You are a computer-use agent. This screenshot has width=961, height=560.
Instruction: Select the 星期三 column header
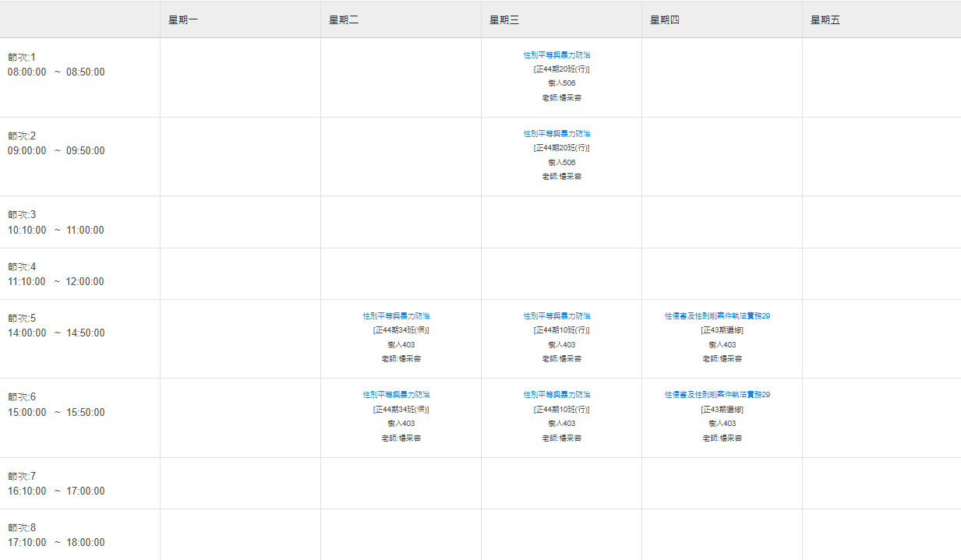click(x=504, y=20)
